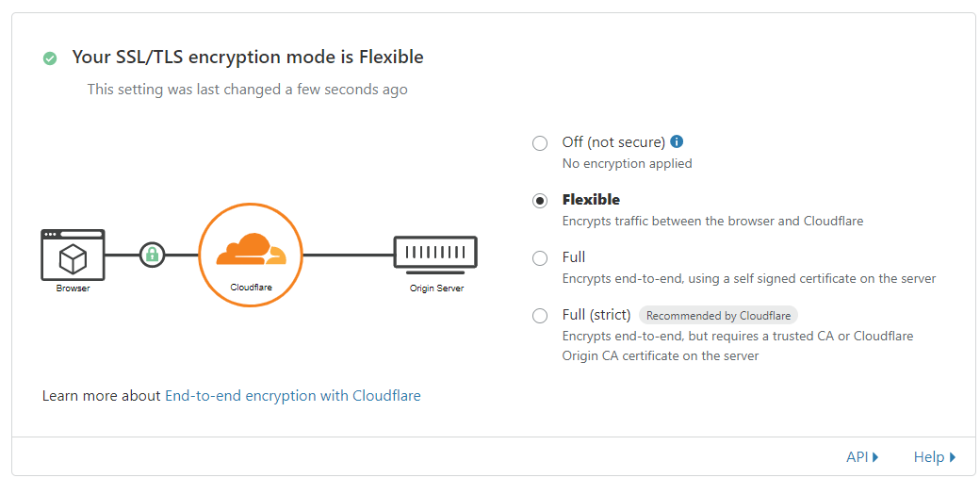
Task: Click the Off (not secure) label text
Action: point(613,142)
